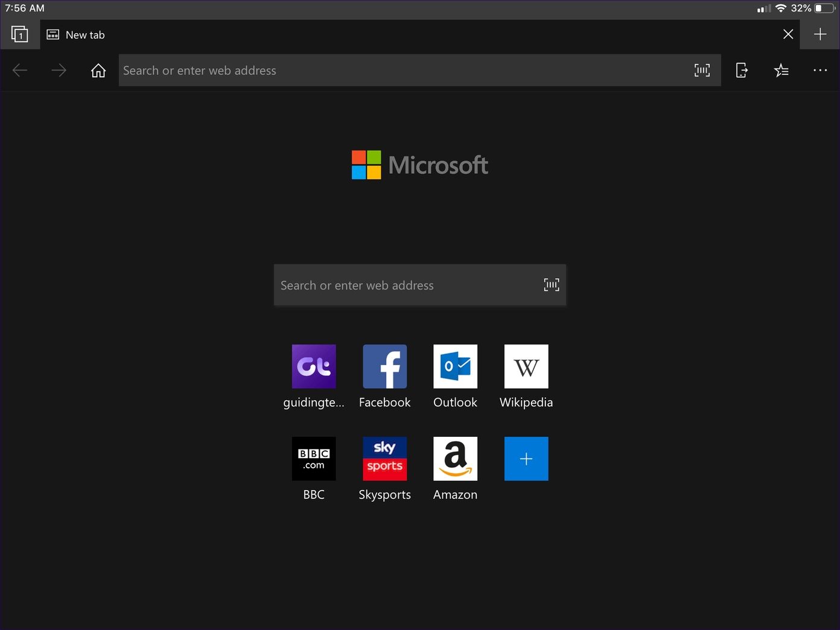Add a new top site tile
This screenshot has width=840, height=630.
[x=526, y=459]
